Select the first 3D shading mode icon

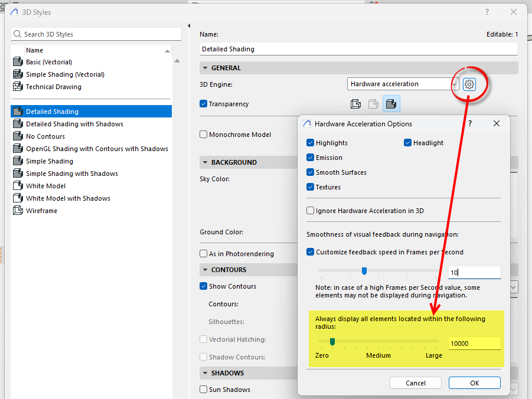point(355,104)
